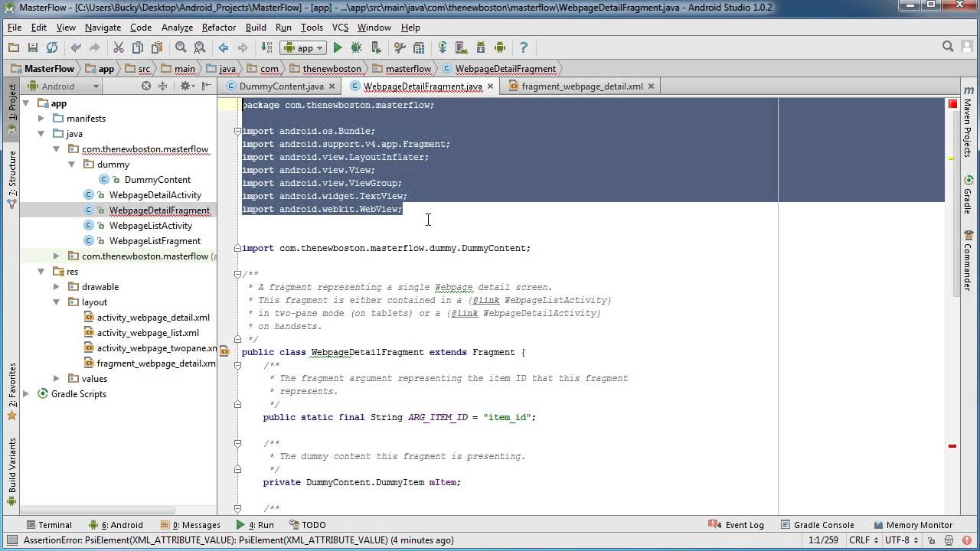
Task: Switch to fragment_webpage_detail.xml tab
Action: [582, 86]
